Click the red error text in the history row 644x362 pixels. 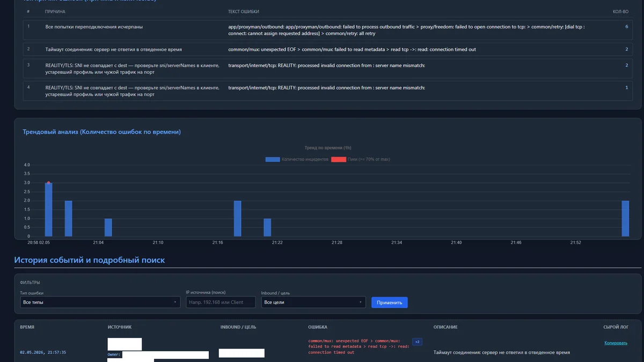358,346
